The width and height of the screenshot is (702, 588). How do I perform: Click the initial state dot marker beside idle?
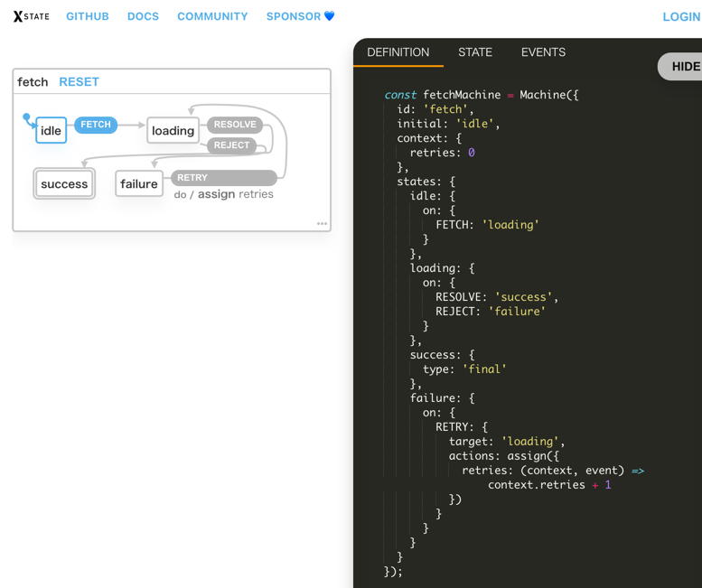click(27, 117)
